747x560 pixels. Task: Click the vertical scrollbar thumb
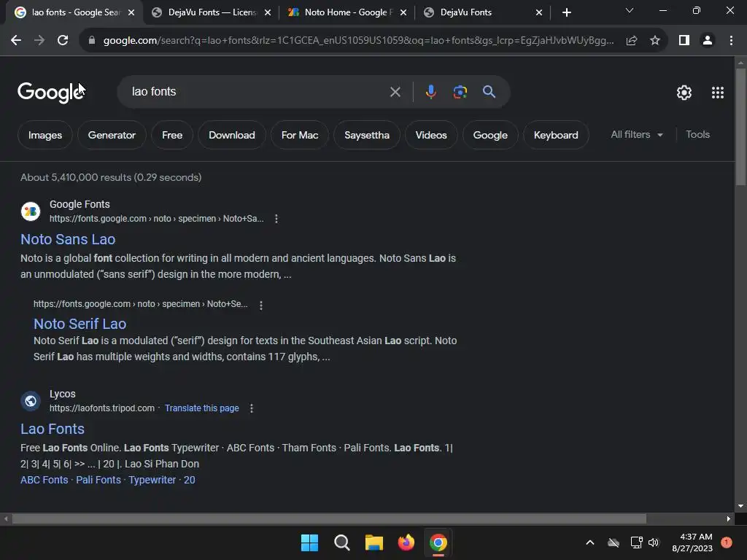740,127
